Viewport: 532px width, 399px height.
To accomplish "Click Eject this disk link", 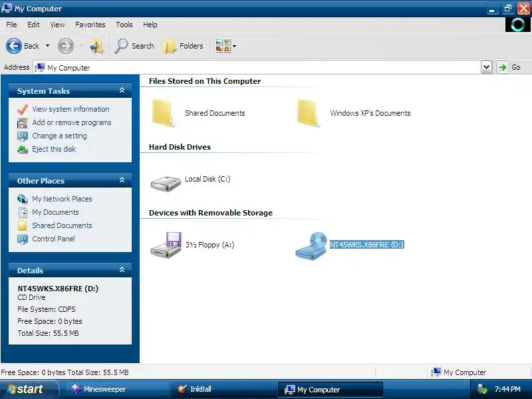I will coord(54,149).
